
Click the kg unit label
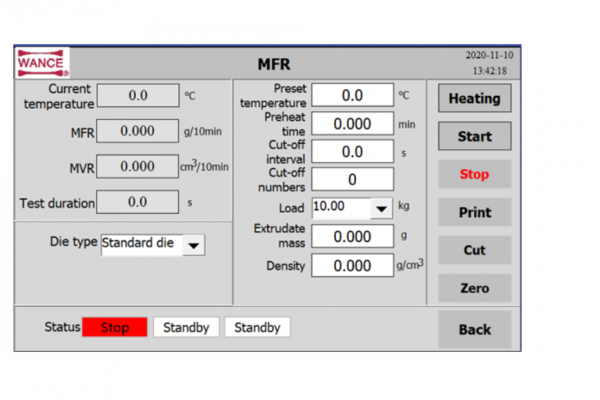pos(404,206)
